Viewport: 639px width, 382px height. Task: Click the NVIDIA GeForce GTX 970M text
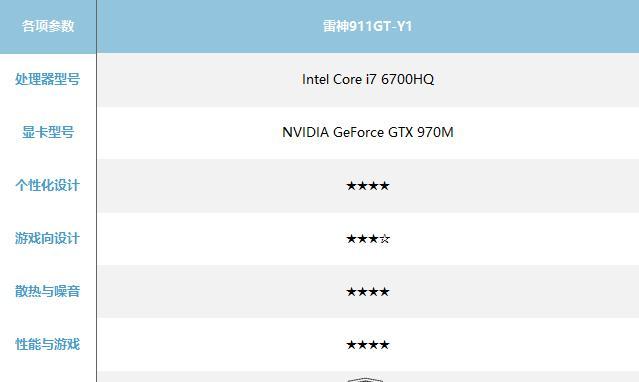click(368, 132)
